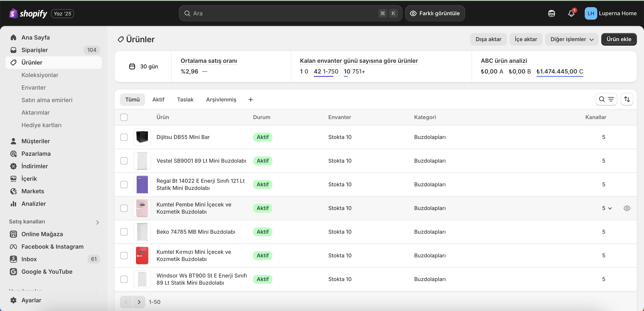Open the Arşivlenmiş tab
This screenshot has width=644, height=311.
(x=221, y=99)
